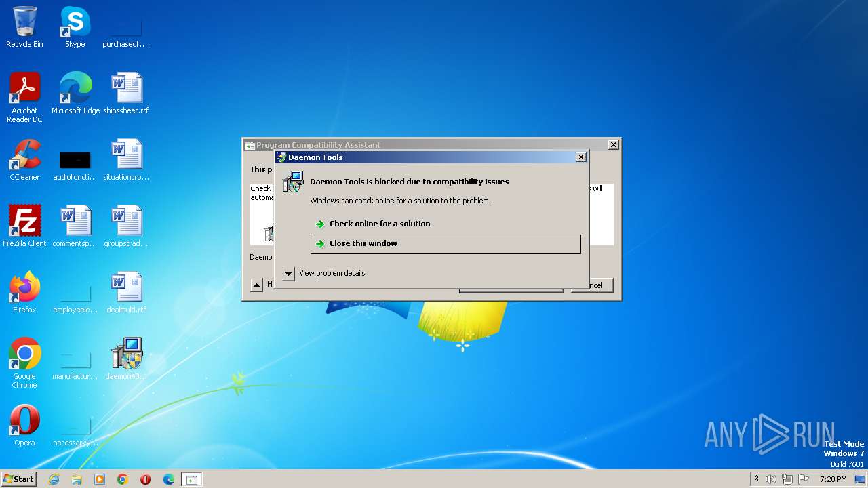Select the FileZilla Client shortcut

pos(24,226)
